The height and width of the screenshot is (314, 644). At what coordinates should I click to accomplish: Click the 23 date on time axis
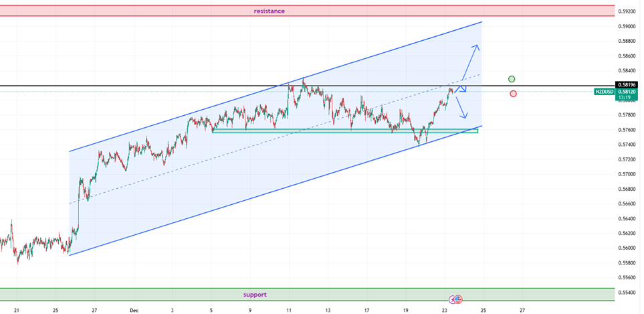coord(445,311)
